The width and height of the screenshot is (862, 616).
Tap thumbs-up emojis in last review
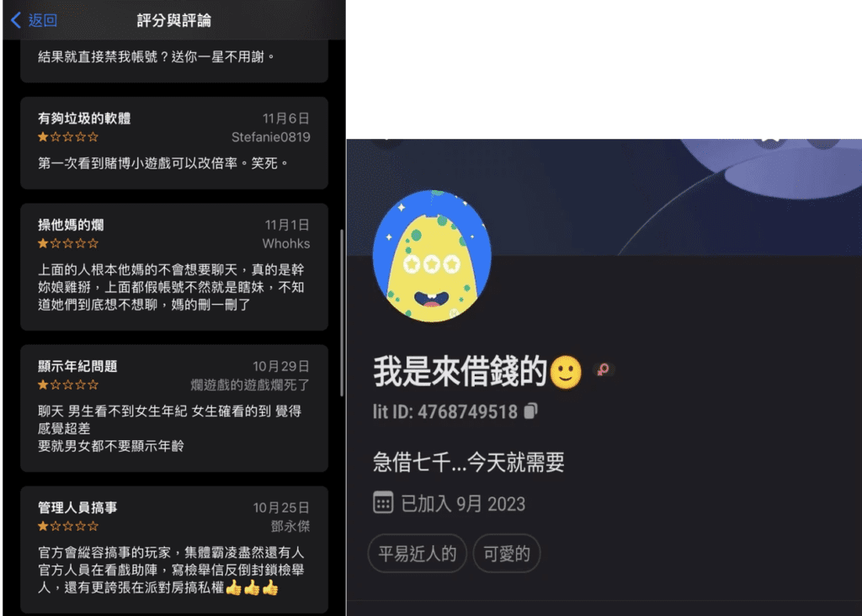252,587
